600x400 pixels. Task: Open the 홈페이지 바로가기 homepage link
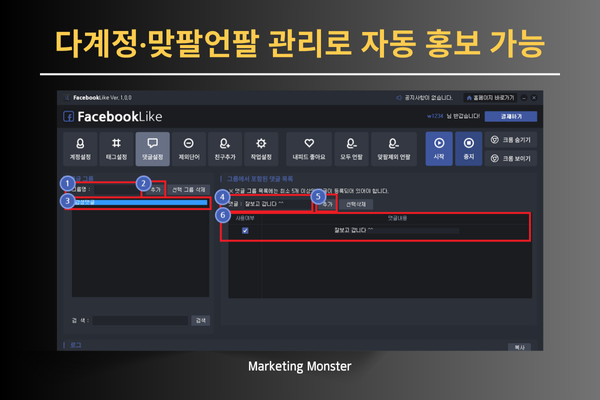pos(490,98)
